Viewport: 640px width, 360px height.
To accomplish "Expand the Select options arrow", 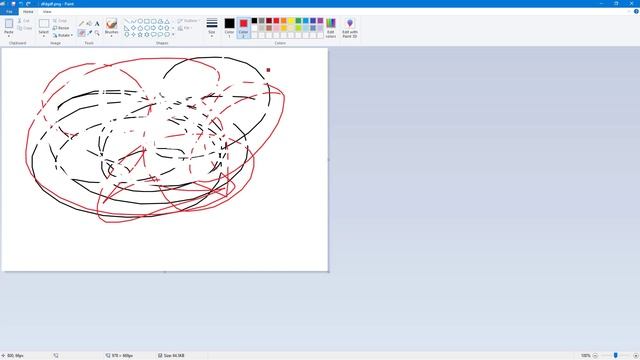I will click(x=44, y=36).
